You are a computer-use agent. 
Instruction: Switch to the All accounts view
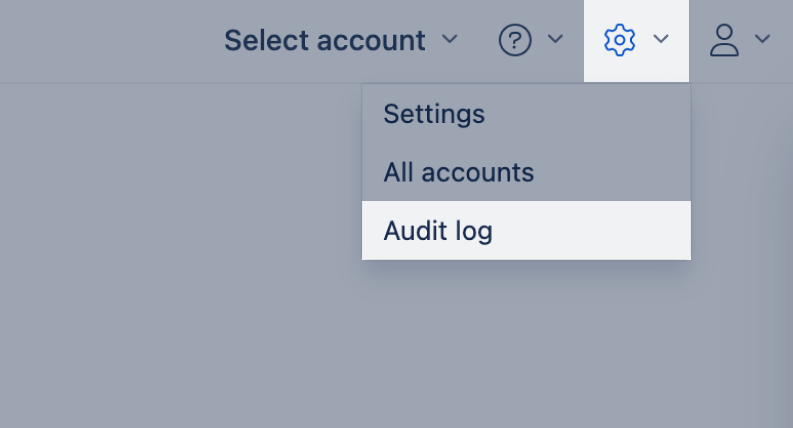(458, 172)
